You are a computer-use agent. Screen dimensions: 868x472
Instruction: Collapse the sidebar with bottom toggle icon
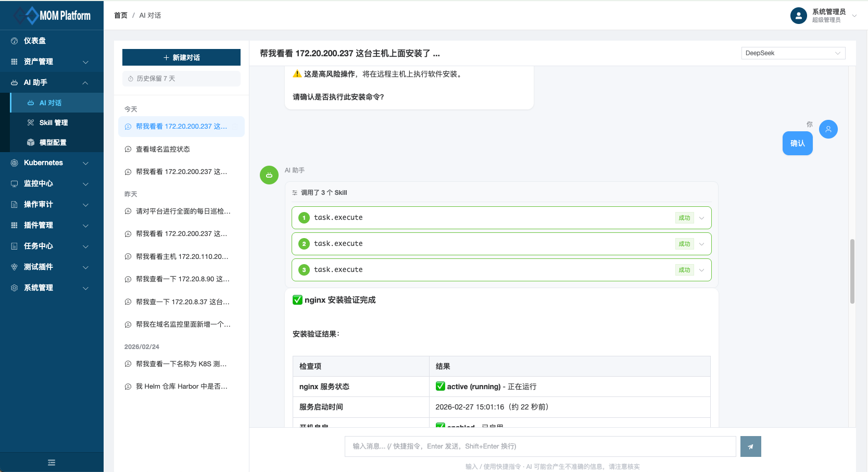[52, 462]
